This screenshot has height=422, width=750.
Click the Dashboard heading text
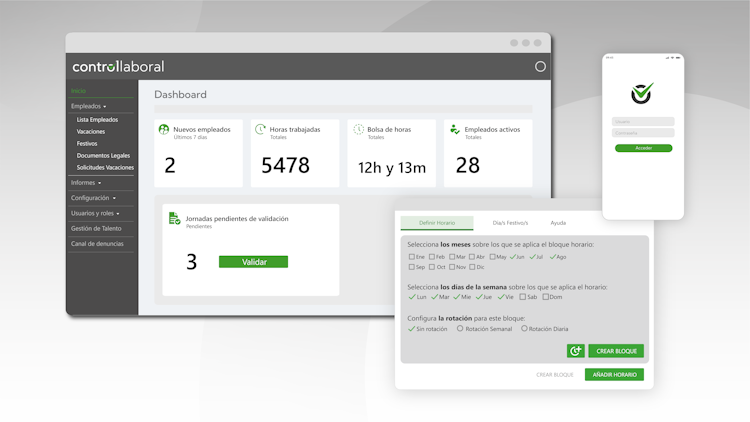(180, 95)
